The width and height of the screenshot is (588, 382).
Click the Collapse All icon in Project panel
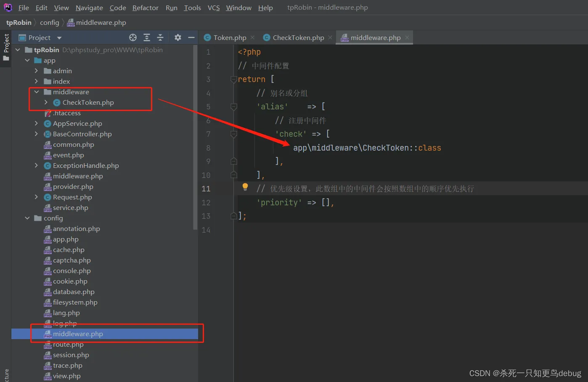[x=160, y=37]
